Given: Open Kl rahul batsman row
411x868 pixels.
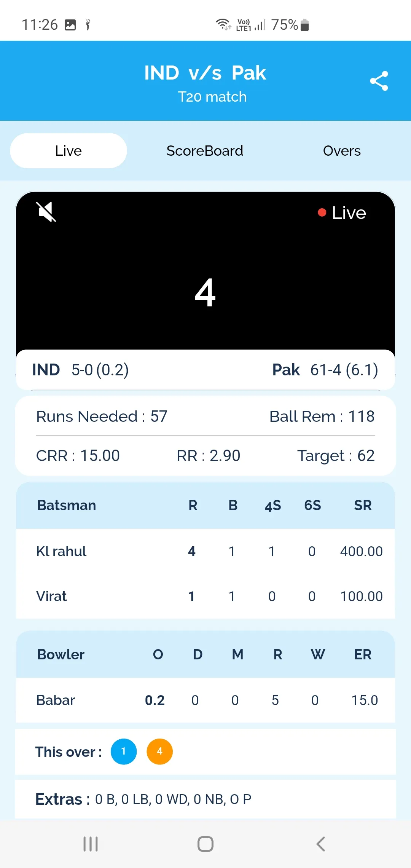Looking at the screenshot, I should (205, 551).
